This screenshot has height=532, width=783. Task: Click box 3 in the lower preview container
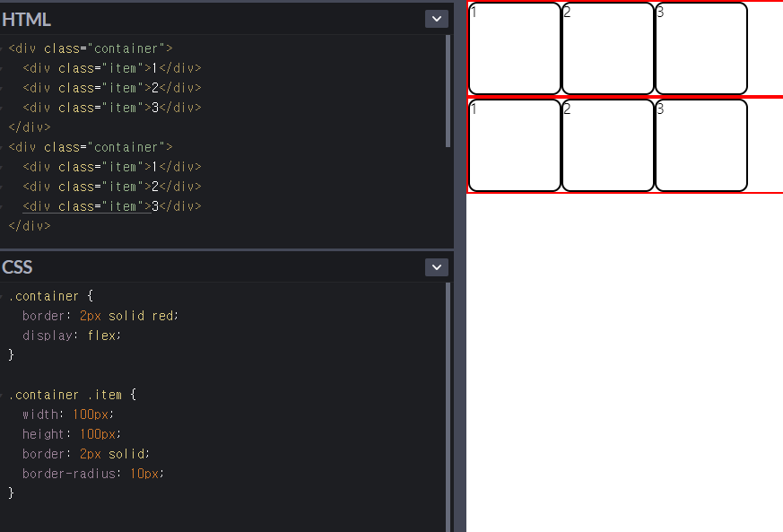click(x=701, y=145)
